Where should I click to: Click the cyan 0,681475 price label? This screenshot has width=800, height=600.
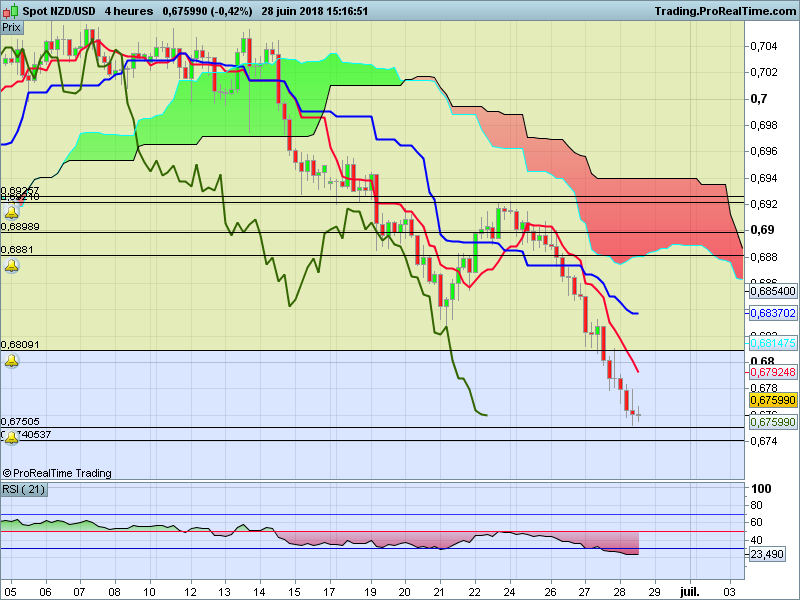(773, 343)
